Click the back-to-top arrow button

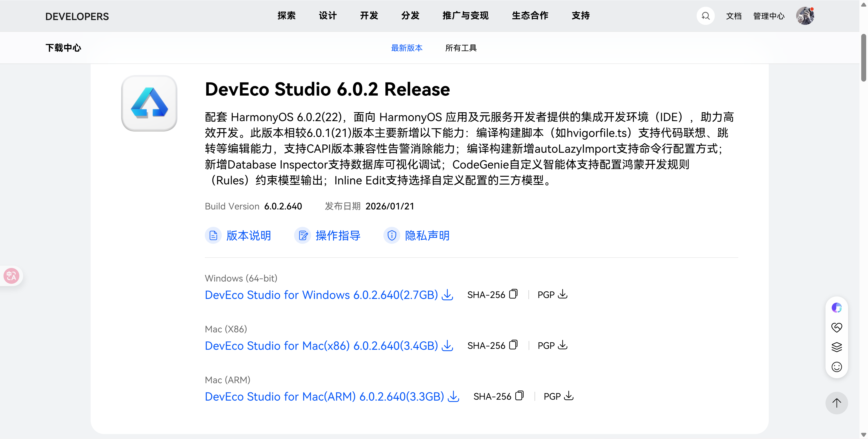[x=836, y=403]
